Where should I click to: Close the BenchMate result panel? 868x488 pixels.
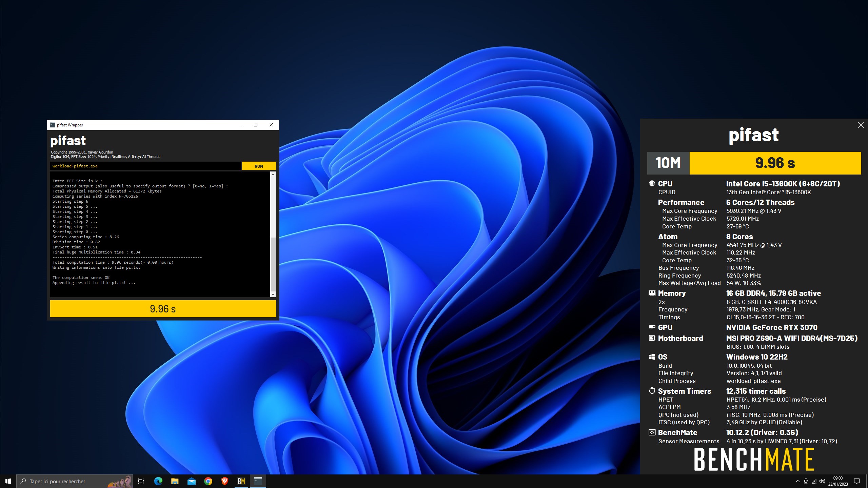point(861,125)
